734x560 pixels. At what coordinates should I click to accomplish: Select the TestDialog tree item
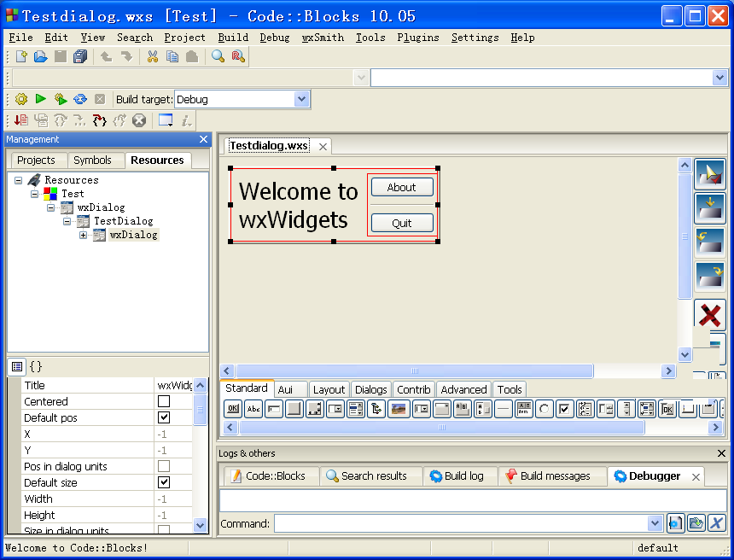tap(124, 221)
